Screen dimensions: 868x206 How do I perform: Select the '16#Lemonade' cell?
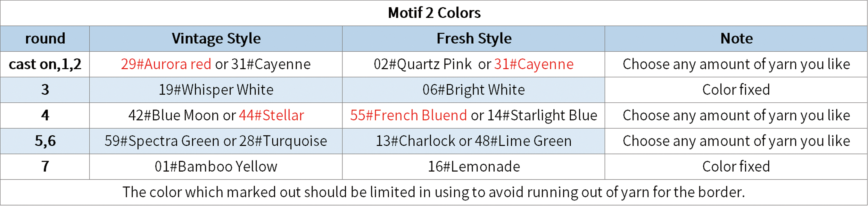tap(474, 167)
